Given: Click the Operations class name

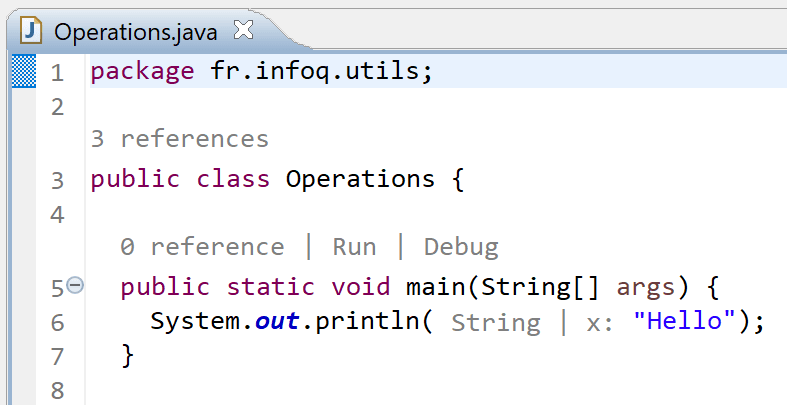Looking at the screenshot, I should point(360,179).
